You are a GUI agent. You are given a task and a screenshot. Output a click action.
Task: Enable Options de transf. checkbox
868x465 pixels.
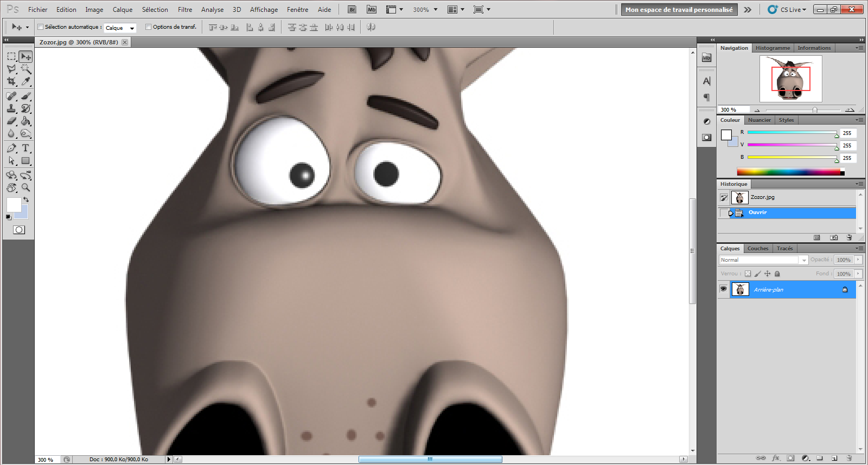pos(148,27)
